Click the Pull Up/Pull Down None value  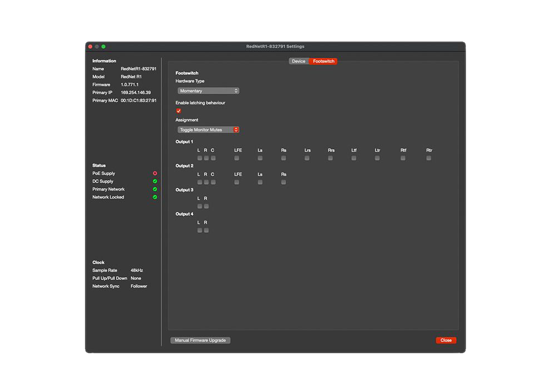tap(136, 278)
